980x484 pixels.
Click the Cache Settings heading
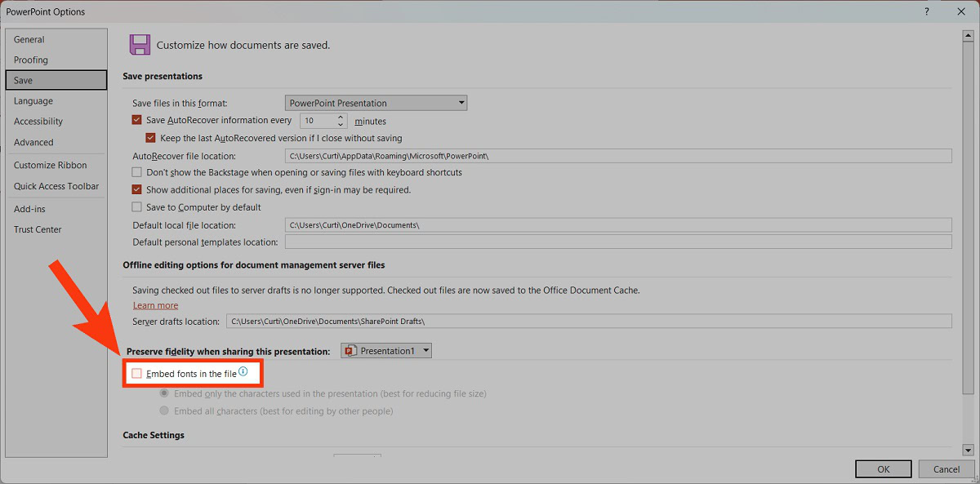(154, 435)
